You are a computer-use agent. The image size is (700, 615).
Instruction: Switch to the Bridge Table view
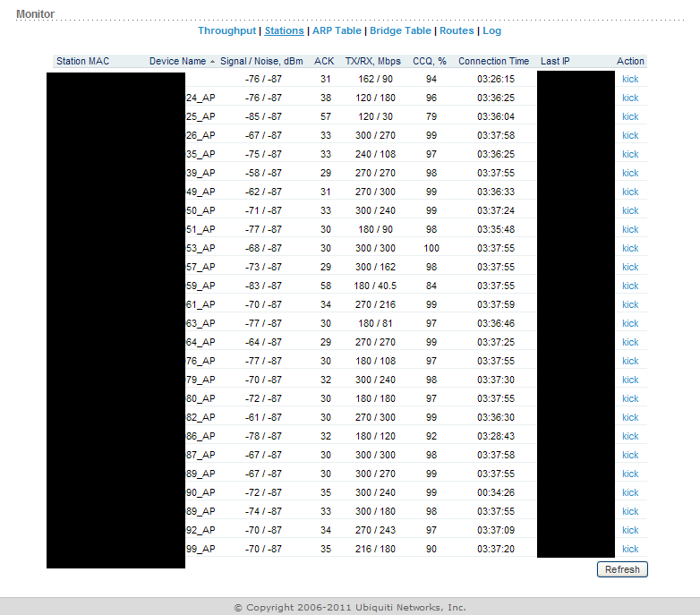tap(400, 30)
